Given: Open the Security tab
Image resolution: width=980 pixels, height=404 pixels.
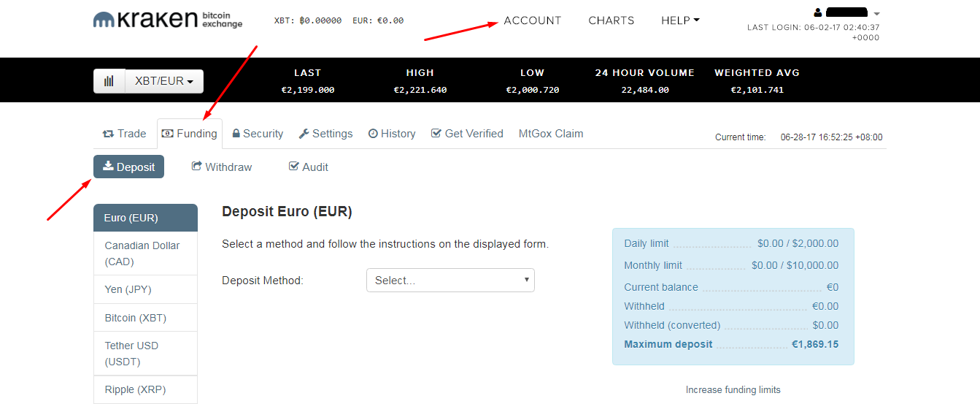Looking at the screenshot, I should click(x=258, y=134).
